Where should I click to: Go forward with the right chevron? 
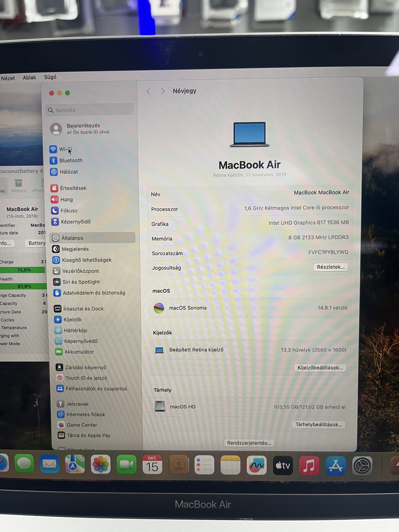coord(163,91)
